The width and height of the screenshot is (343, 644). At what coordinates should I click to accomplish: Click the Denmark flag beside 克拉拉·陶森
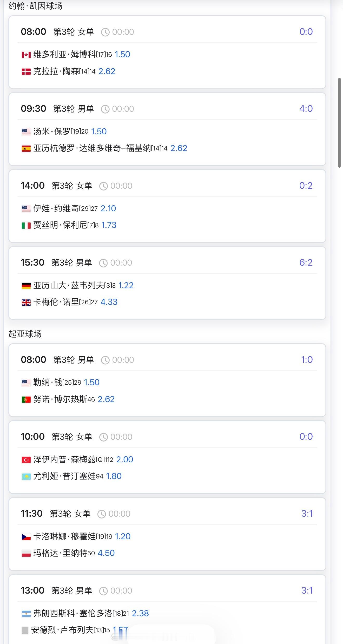point(26,72)
